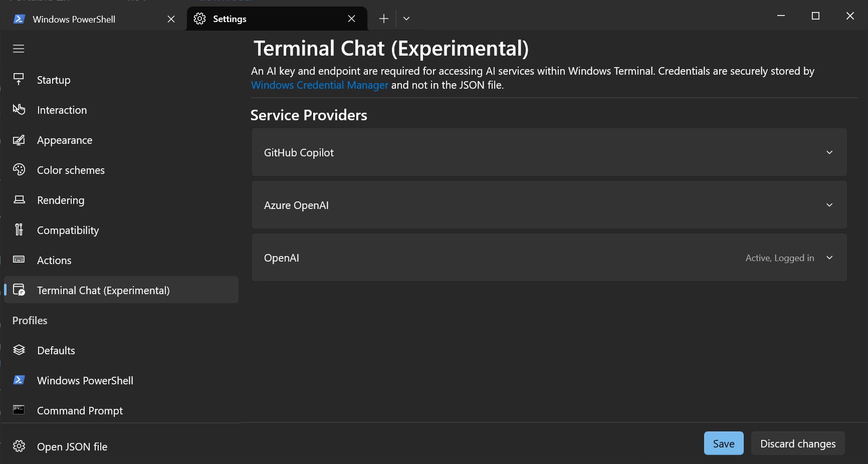
Task: Discard changes to settings
Action: [x=797, y=443]
